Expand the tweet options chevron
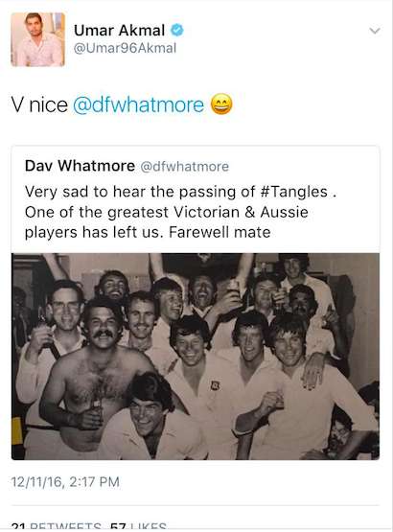 click(x=375, y=31)
